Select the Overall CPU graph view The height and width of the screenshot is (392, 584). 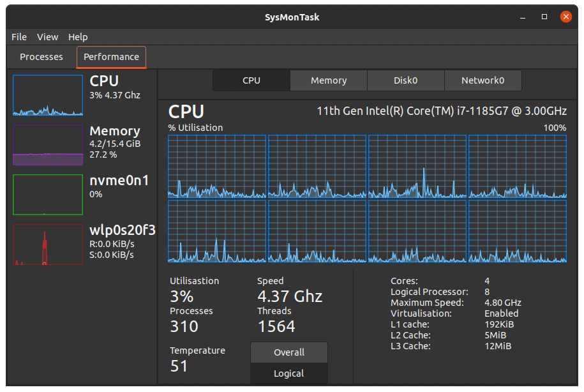pos(288,352)
